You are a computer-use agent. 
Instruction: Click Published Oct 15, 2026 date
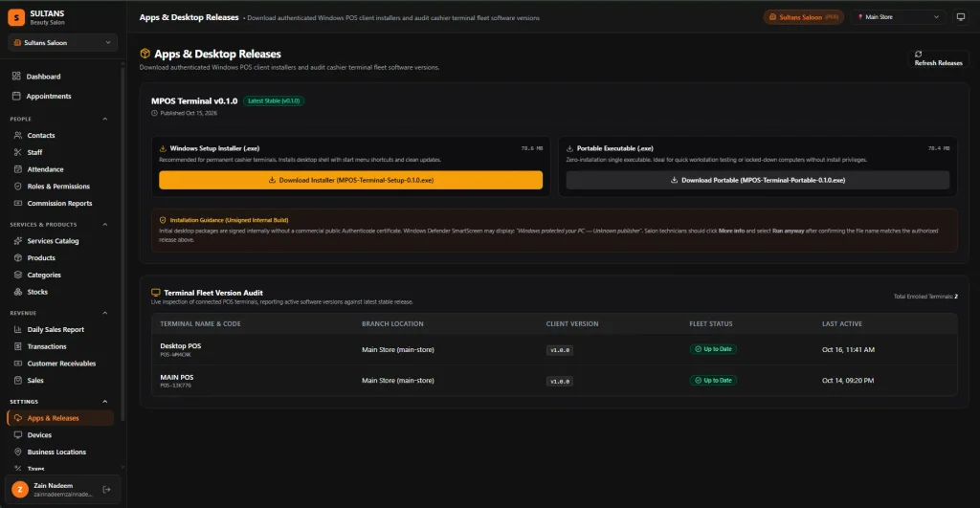click(x=189, y=113)
